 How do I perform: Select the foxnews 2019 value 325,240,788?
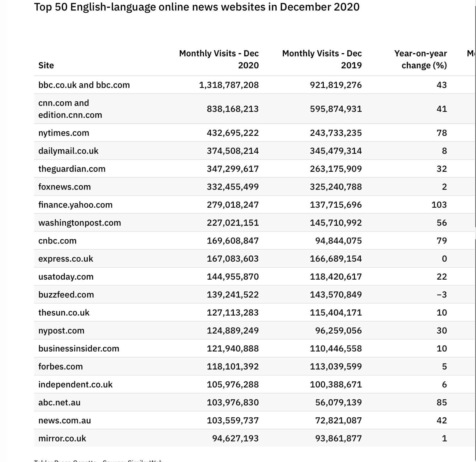336,187
